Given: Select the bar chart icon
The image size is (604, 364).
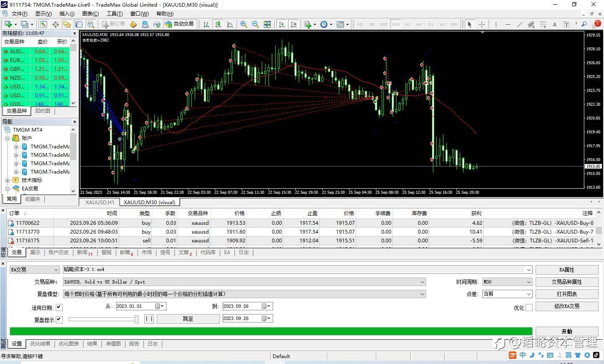Looking at the screenshot, I should [x=206, y=24].
